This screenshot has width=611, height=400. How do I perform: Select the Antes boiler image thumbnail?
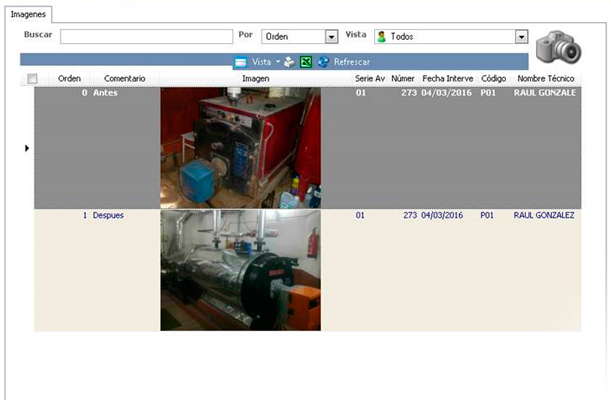240,148
